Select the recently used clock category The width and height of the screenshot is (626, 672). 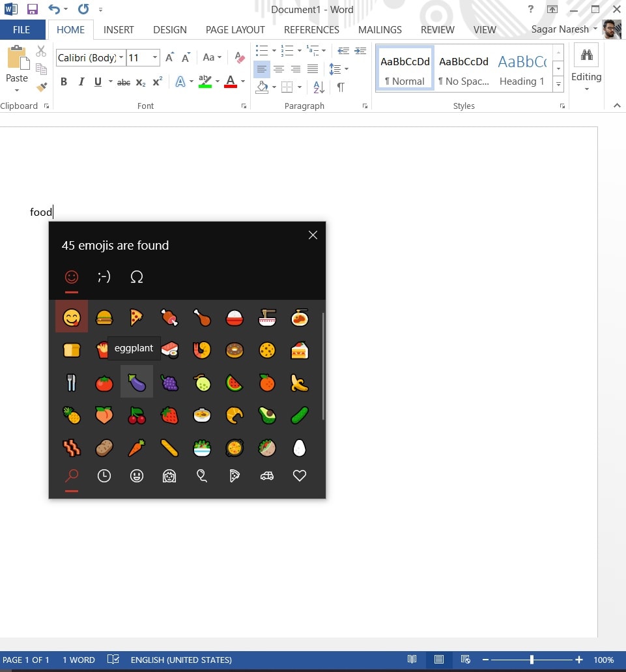tap(104, 476)
